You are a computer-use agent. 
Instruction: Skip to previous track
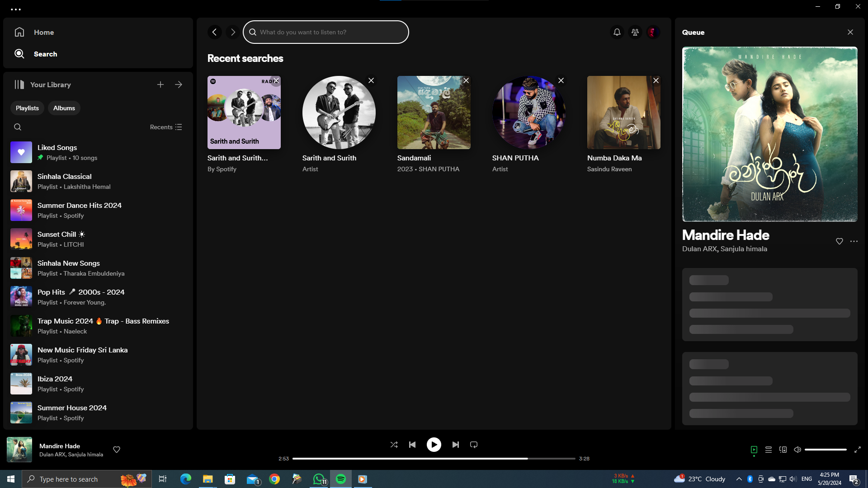tap(412, 445)
